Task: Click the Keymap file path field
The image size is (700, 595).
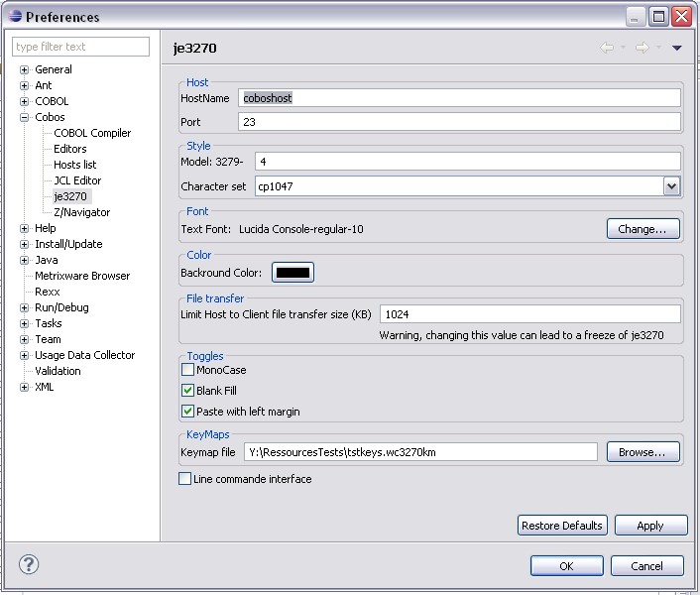Action: 420,452
